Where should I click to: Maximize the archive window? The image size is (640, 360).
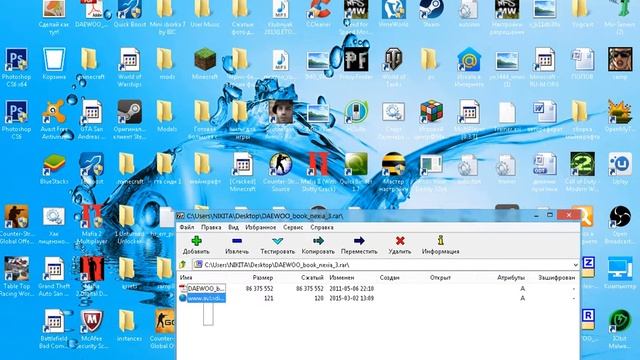pos(550,215)
